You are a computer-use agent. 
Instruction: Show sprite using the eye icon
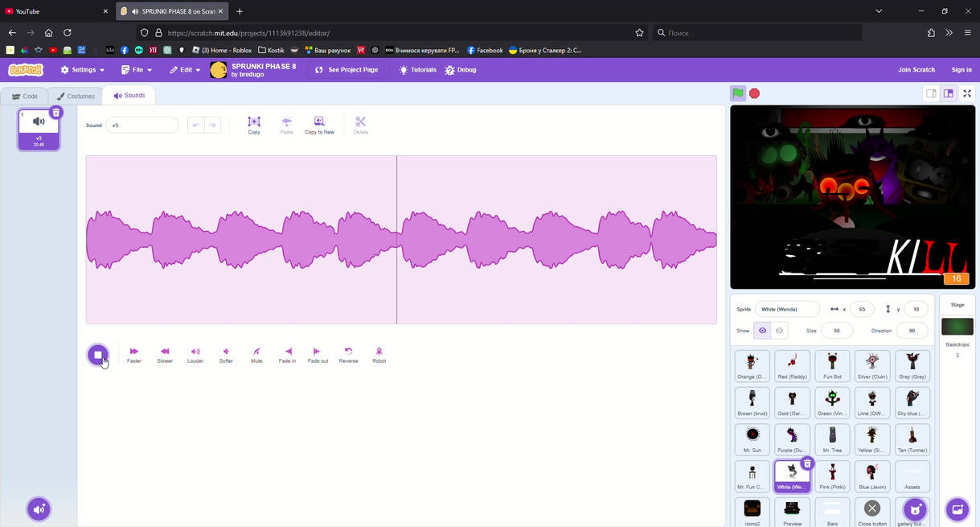pos(762,331)
